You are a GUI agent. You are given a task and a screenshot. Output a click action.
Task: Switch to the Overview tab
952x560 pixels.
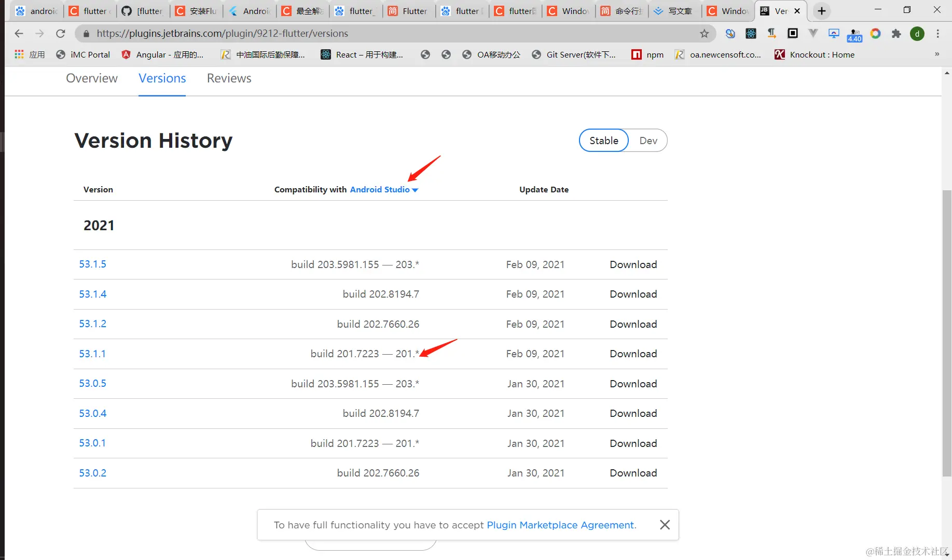coord(92,78)
